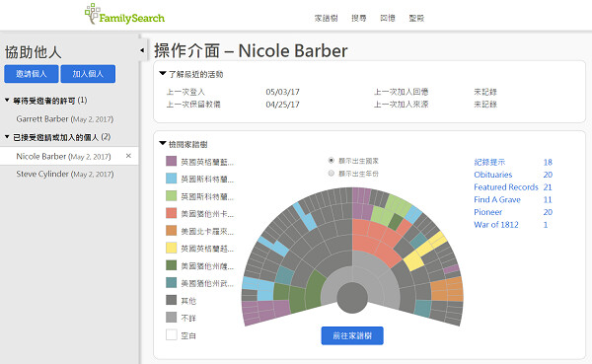Screen dimensions: 592x364
Task: Collapse the 已接受邀請或加入的個人 (2) section
Action: pyautogui.click(x=7, y=137)
